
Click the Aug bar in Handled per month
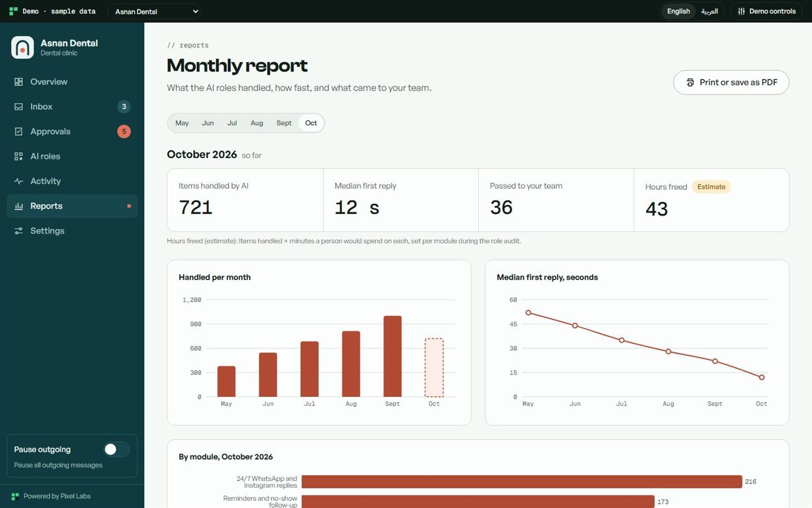point(351,364)
